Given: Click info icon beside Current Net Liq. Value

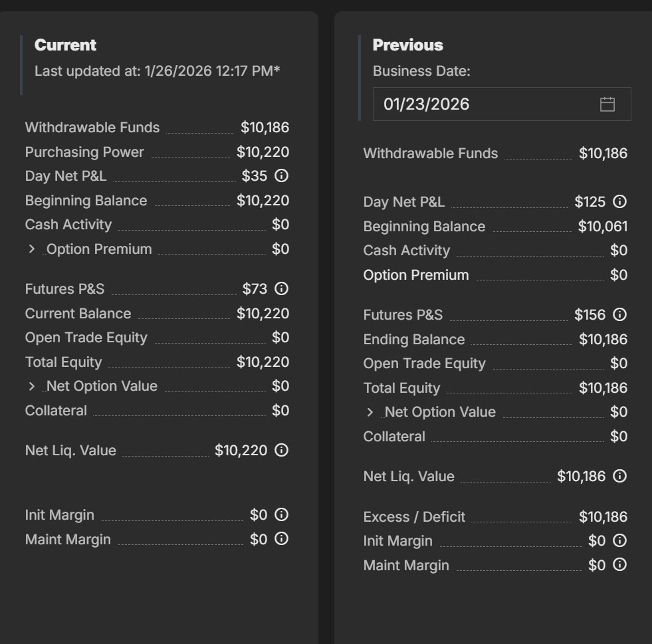Looking at the screenshot, I should click(281, 451).
